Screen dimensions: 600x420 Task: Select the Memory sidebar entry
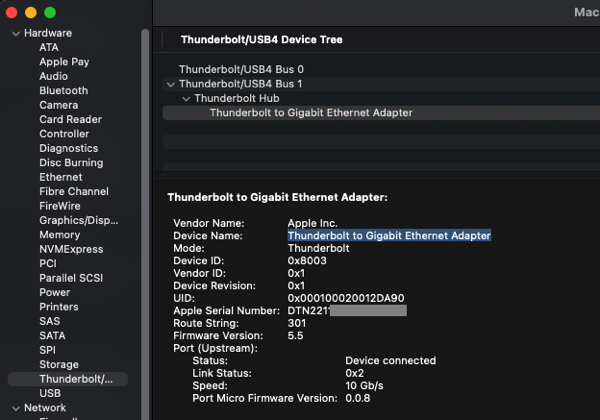point(60,235)
